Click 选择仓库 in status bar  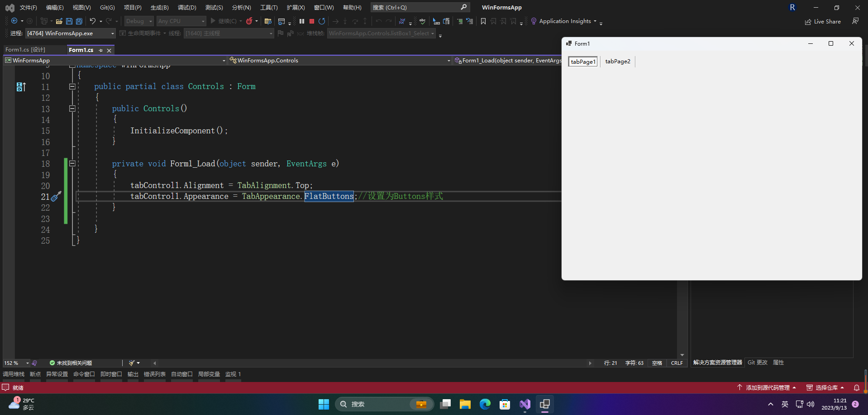click(825, 388)
